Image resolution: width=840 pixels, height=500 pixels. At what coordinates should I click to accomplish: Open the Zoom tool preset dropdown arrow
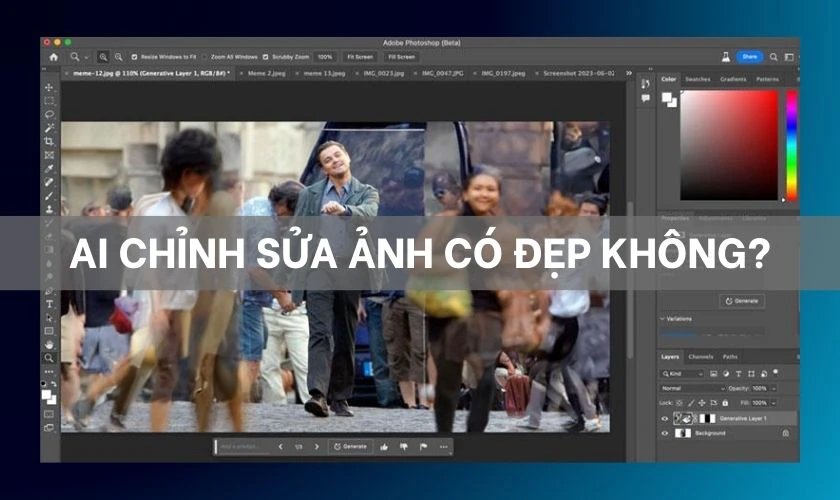tap(86, 57)
